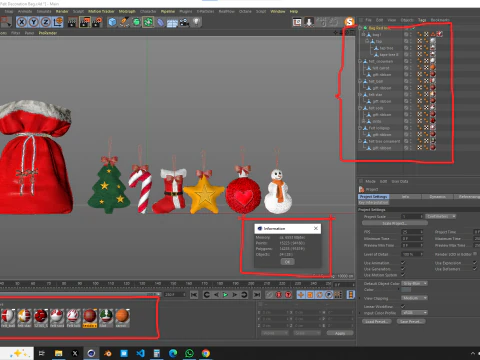Image resolution: width=480 pixels, height=360 pixels.
Task: Open Input Color Profile dropdown
Action: tap(414, 313)
